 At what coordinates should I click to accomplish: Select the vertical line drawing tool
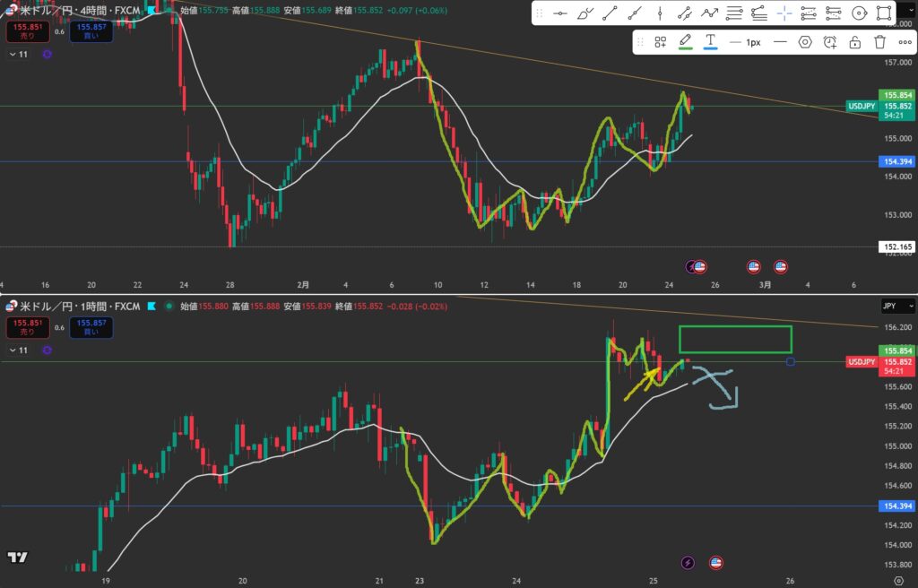tap(660, 13)
